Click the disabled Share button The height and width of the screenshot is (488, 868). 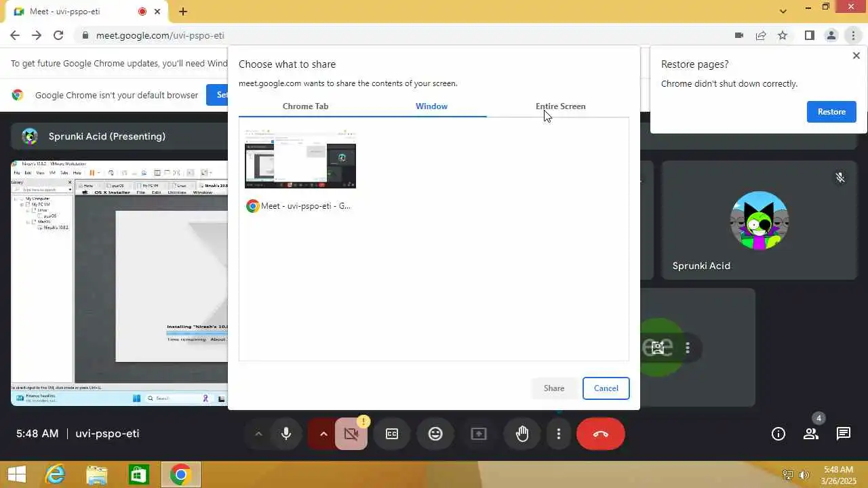554,388
